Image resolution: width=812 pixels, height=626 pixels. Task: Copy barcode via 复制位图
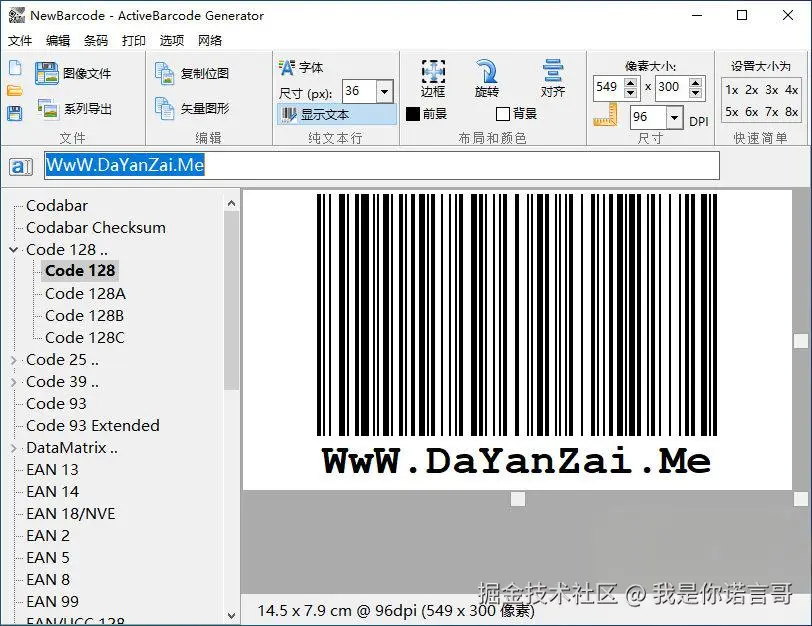pos(192,74)
